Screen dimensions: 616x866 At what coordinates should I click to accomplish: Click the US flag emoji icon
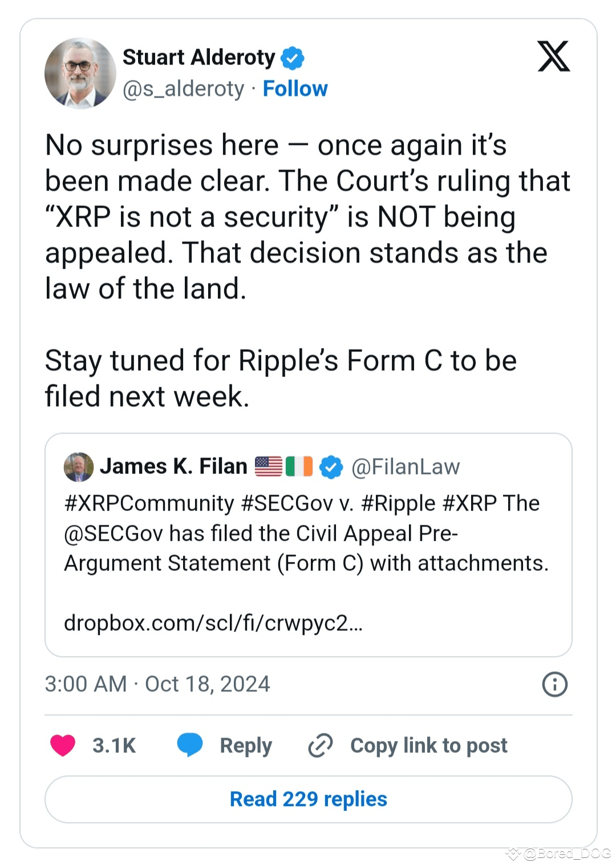pyautogui.click(x=269, y=467)
